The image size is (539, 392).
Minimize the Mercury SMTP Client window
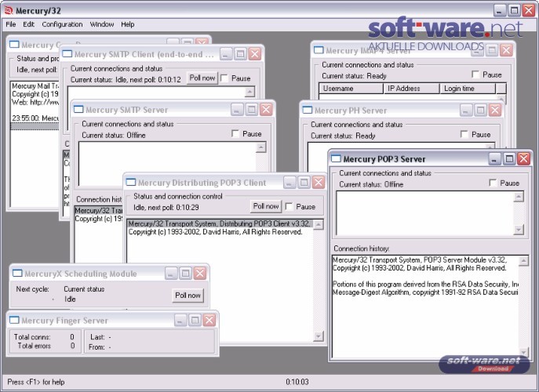[x=226, y=54]
